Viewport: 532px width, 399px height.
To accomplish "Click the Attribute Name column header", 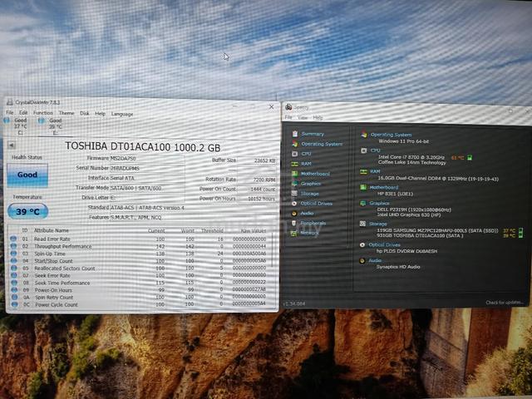I will [x=52, y=230].
